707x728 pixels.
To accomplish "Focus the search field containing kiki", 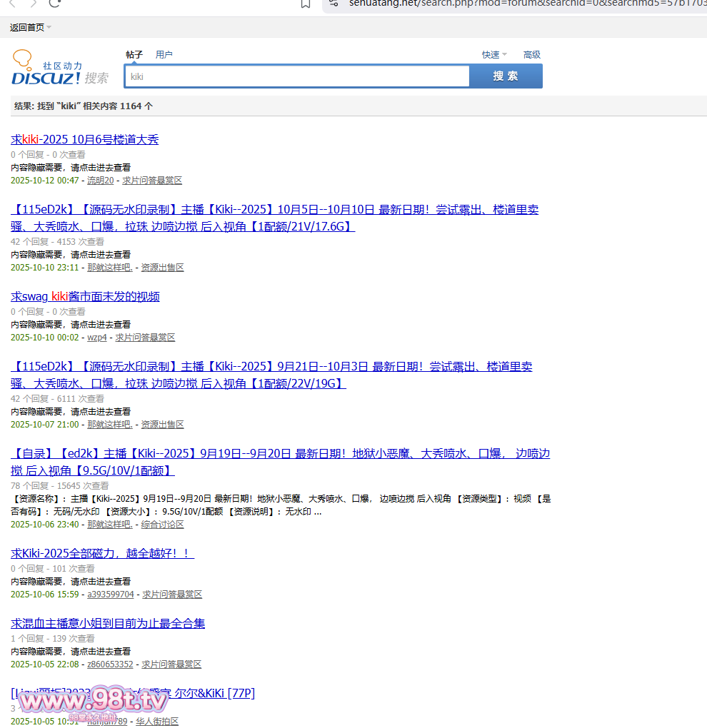I will [x=296, y=76].
